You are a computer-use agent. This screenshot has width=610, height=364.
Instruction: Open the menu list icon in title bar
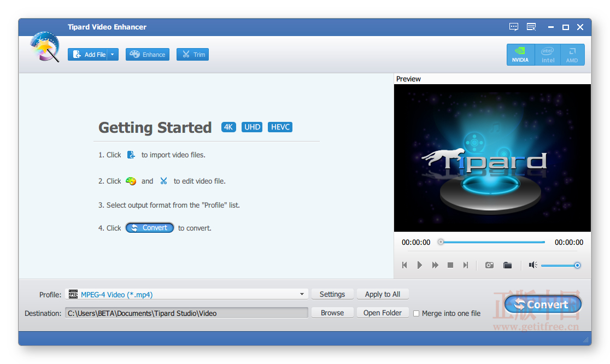[531, 27]
